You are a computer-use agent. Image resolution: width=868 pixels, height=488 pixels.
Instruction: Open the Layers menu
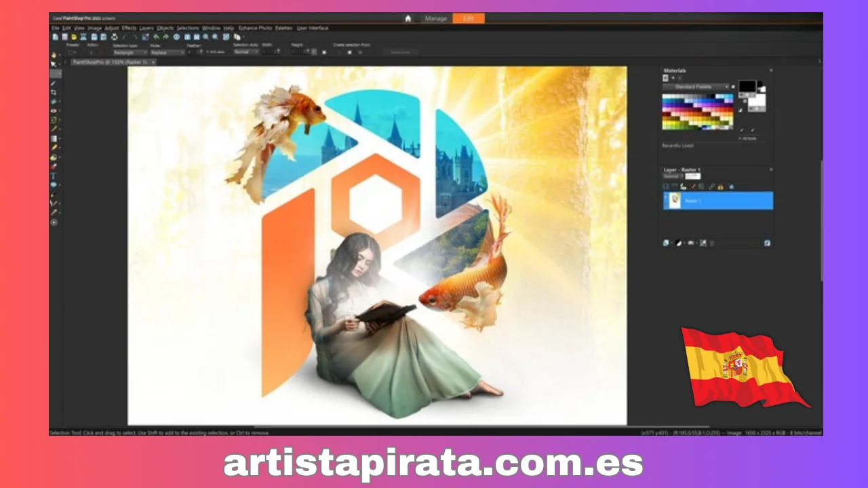pyautogui.click(x=146, y=28)
